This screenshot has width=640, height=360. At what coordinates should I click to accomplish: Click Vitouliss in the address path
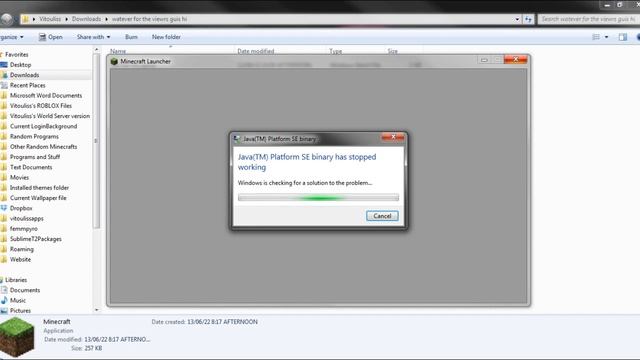[x=50, y=19]
